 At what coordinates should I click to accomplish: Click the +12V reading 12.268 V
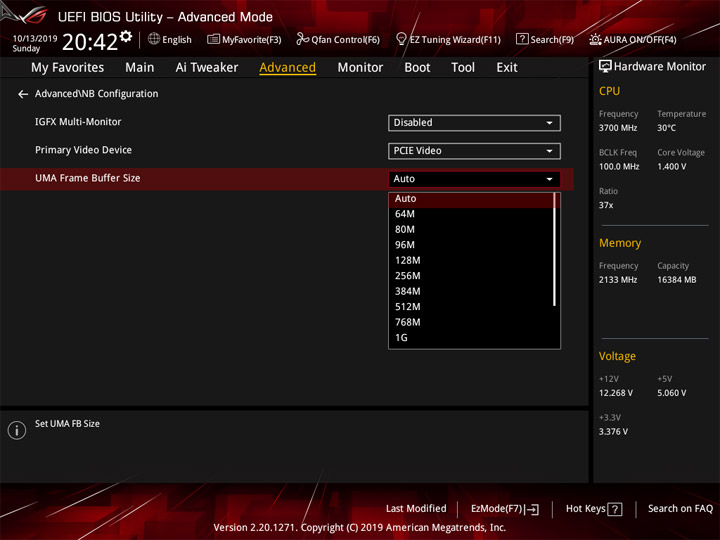click(x=615, y=393)
